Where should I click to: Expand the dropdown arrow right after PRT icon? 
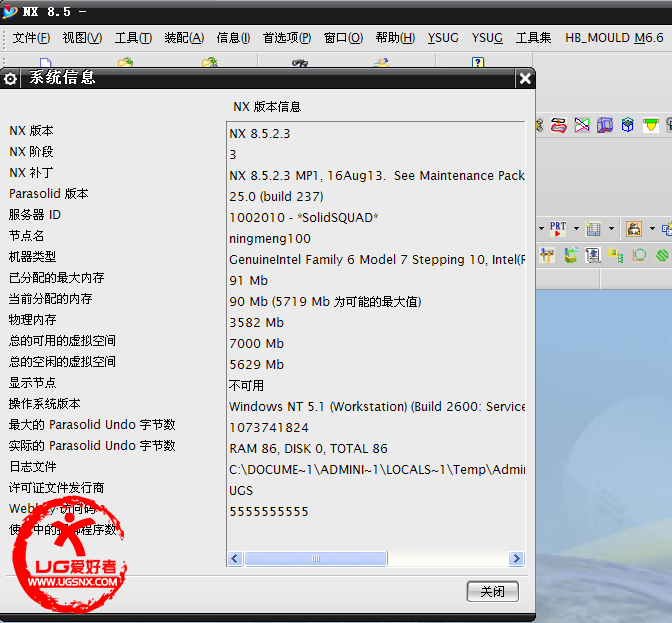point(576,228)
